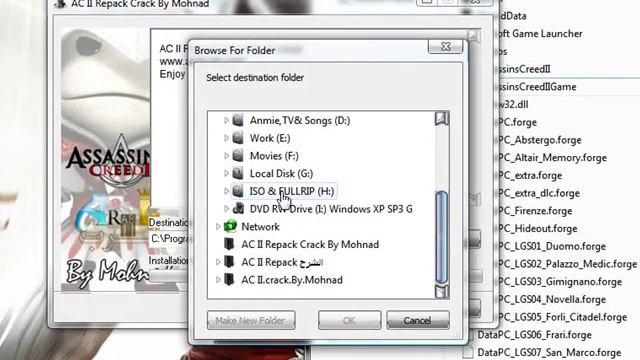Select DataPC_LGS05_Forli_Citadel.forge file
The width and height of the screenshot is (640, 360).
point(562,317)
